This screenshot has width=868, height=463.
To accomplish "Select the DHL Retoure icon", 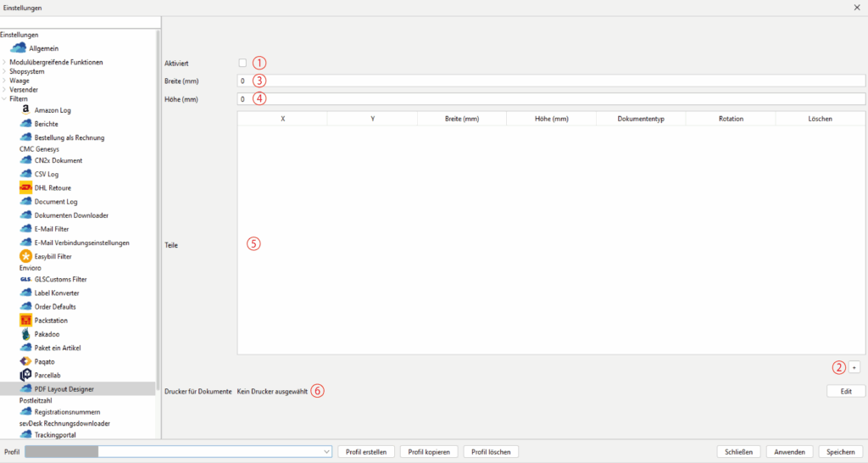I will click(x=25, y=188).
